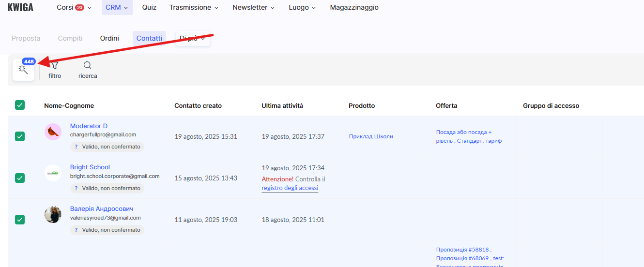Open the Quiz menu item
This screenshot has height=267, width=644.
pyautogui.click(x=149, y=8)
